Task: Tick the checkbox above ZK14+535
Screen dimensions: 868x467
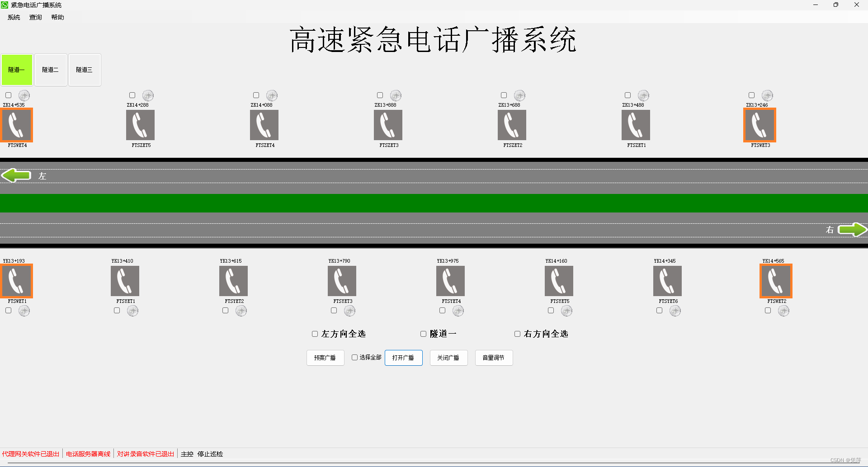Action: (x=9, y=95)
